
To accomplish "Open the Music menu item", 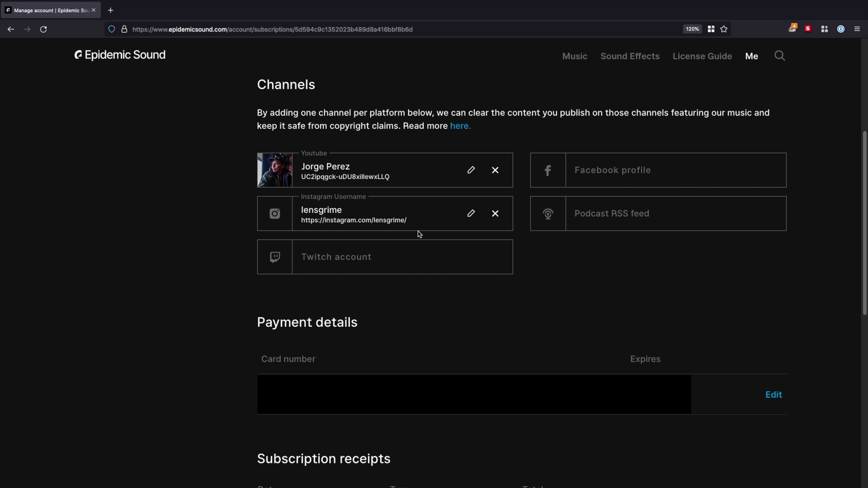I will pos(575,56).
